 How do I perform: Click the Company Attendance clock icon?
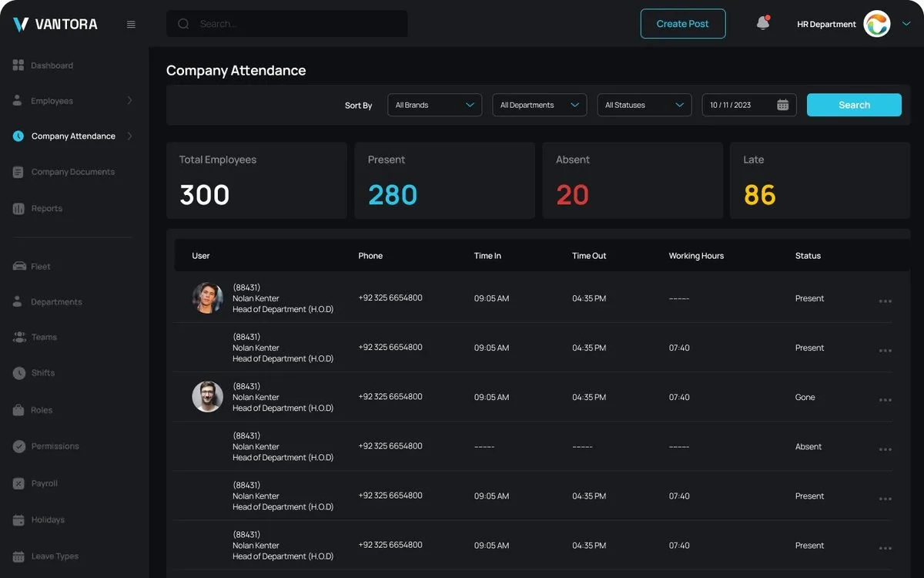tap(18, 136)
